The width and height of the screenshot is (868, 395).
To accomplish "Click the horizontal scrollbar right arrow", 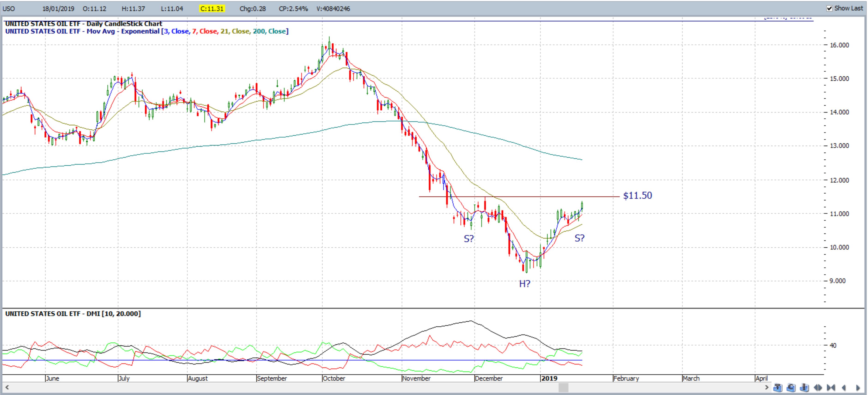I will tap(767, 387).
